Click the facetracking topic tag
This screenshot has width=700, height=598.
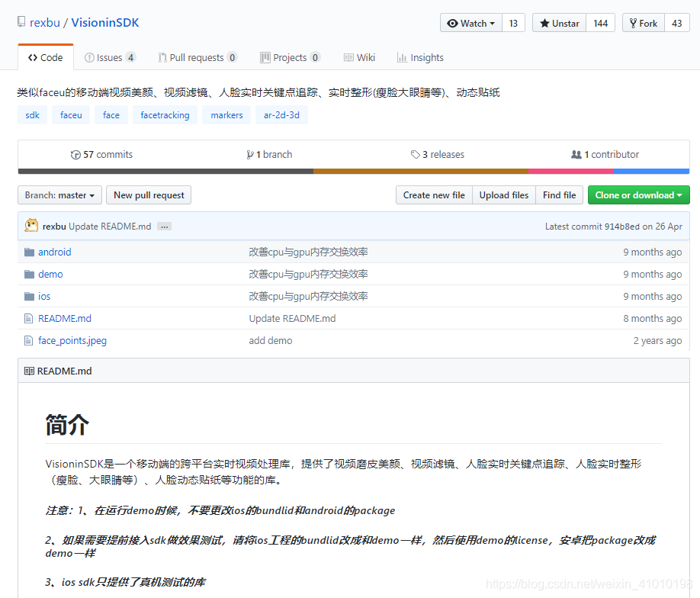point(165,115)
